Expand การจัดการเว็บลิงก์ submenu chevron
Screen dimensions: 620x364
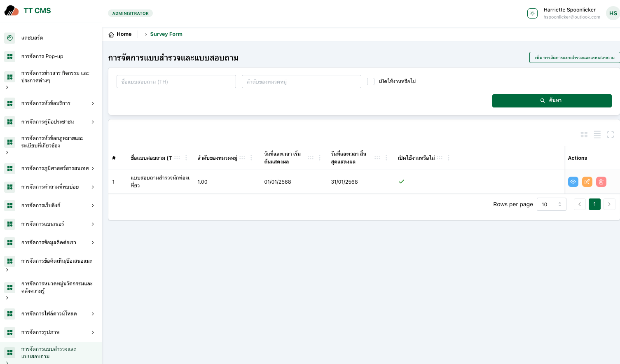pos(93,205)
